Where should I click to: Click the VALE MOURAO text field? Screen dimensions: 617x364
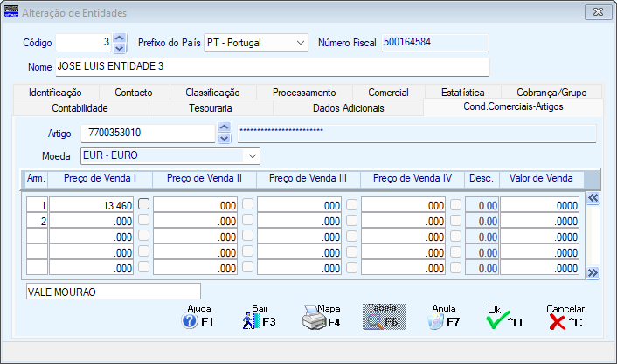pyautogui.click(x=114, y=292)
